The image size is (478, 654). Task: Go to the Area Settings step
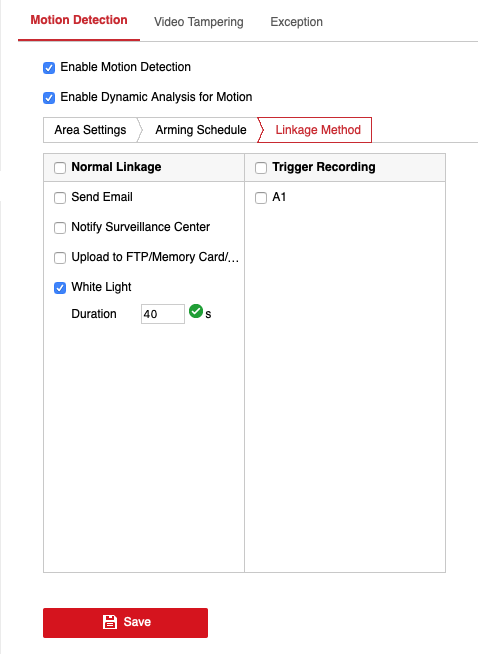91,130
